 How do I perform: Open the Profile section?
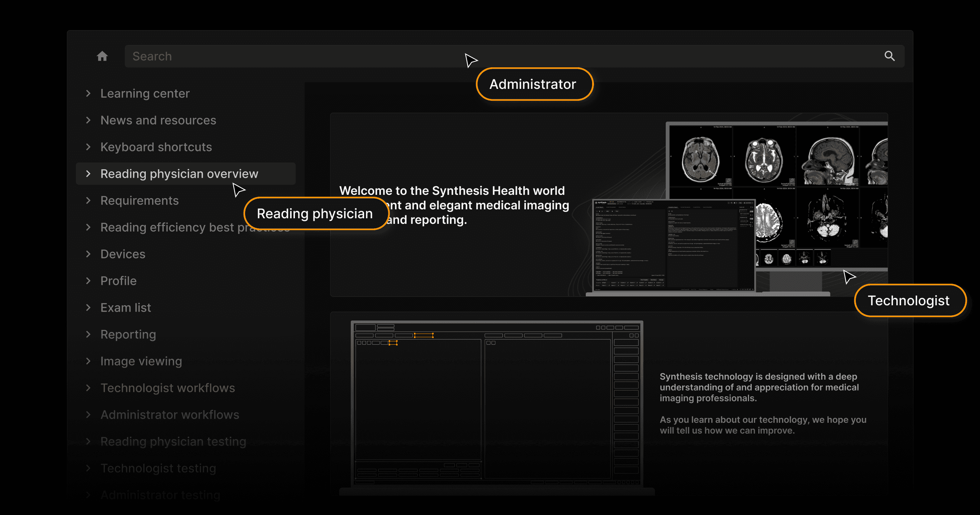coord(118,281)
